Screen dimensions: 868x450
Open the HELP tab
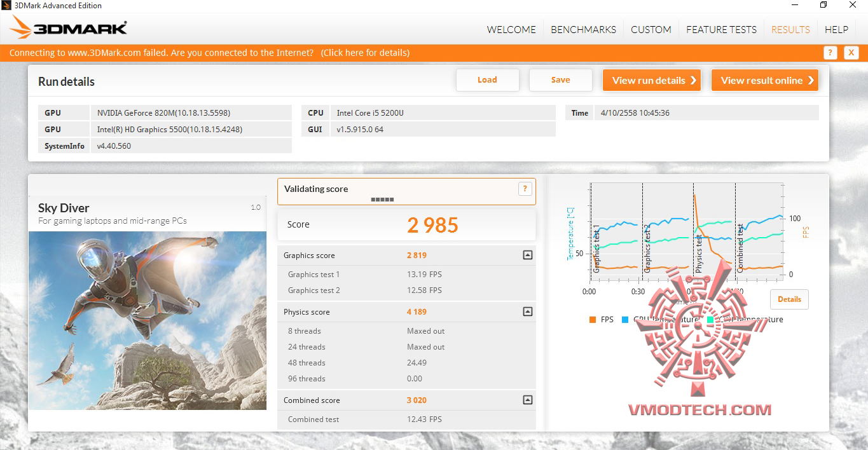pyautogui.click(x=836, y=29)
